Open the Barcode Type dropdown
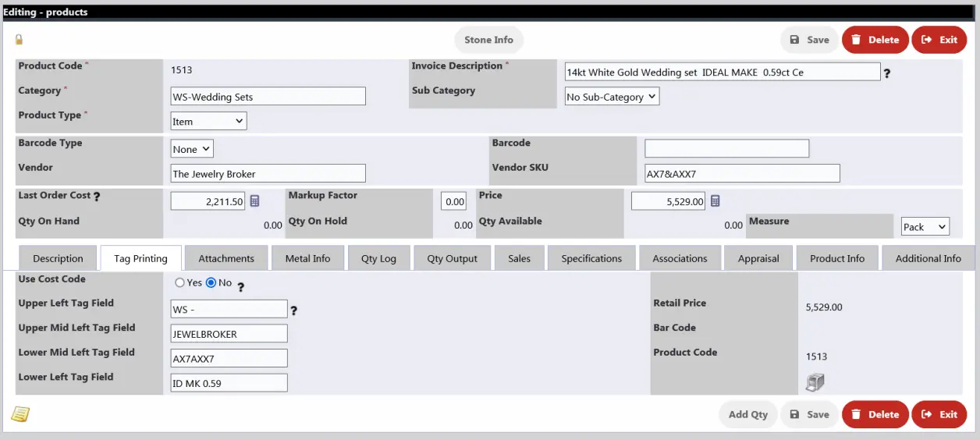 (192, 148)
